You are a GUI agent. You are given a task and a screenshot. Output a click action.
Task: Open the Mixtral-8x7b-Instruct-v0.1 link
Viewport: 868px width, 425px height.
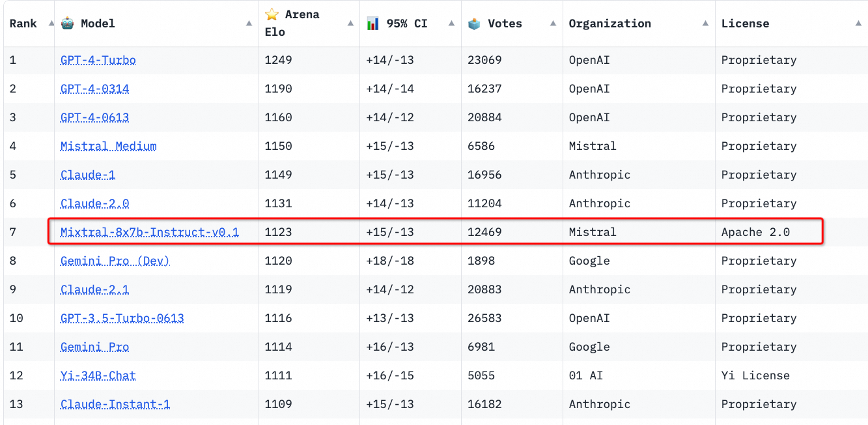150,232
